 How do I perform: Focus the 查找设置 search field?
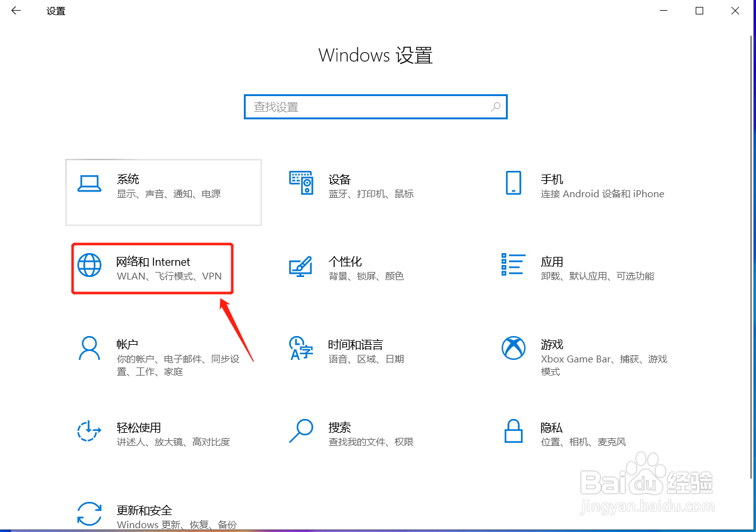375,107
